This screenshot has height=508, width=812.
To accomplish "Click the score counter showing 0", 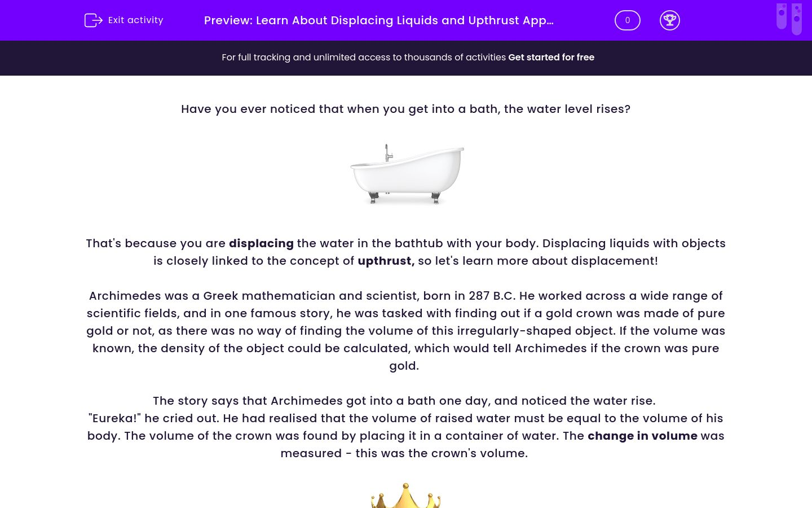I will pos(627,20).
